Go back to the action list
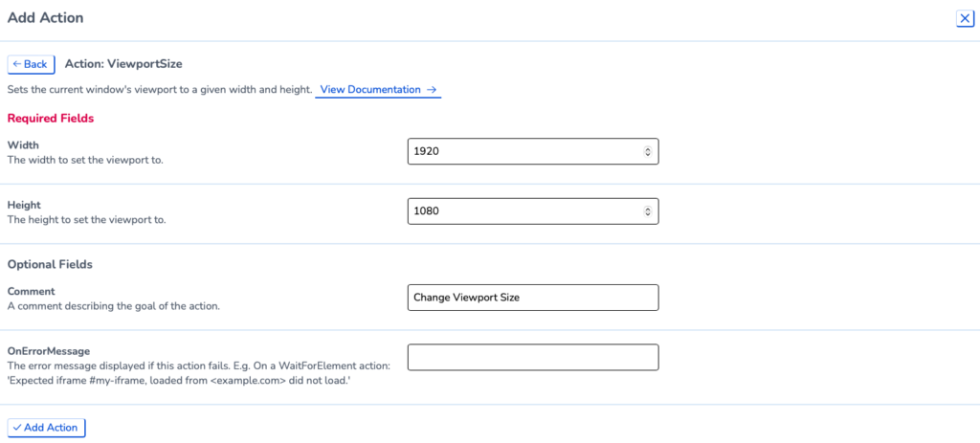 [31, 64]
